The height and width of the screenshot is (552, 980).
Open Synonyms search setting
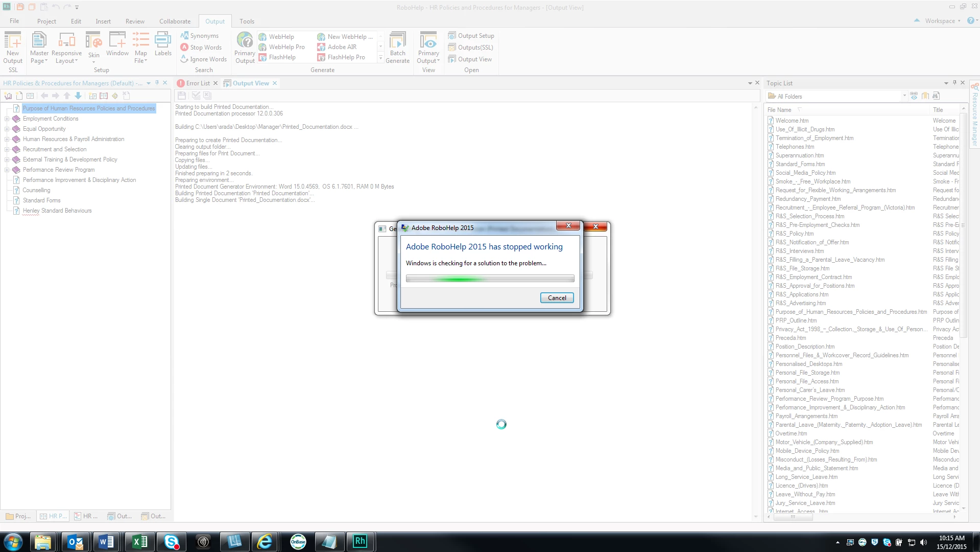[200, 36]
